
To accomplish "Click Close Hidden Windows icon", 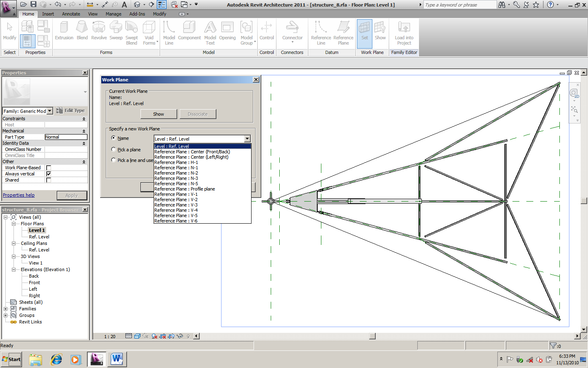I will (174, 4).
